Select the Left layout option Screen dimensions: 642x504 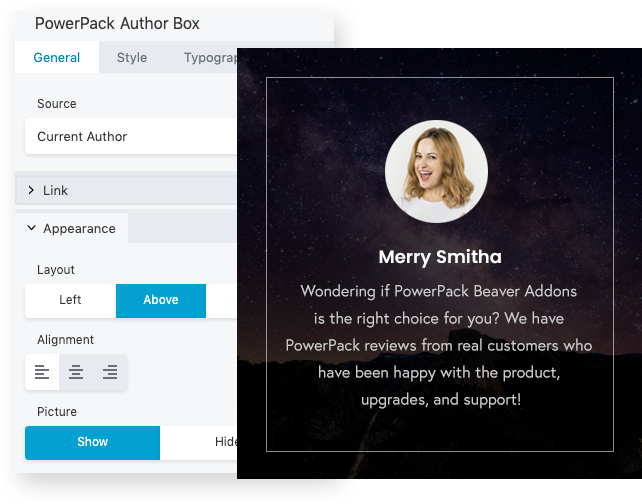coord(70,300)
